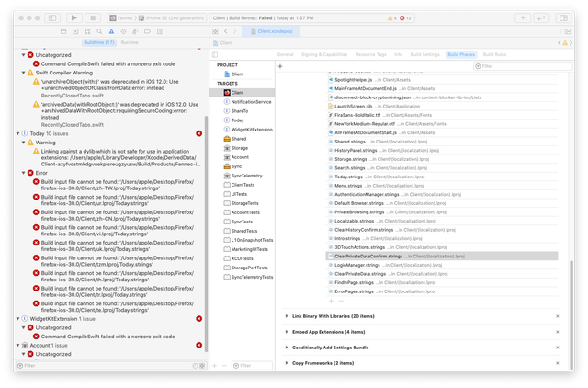The image size is (588, 388).
Task: Toggle recent issues filter clock icon
Action: tap(195, 366)
